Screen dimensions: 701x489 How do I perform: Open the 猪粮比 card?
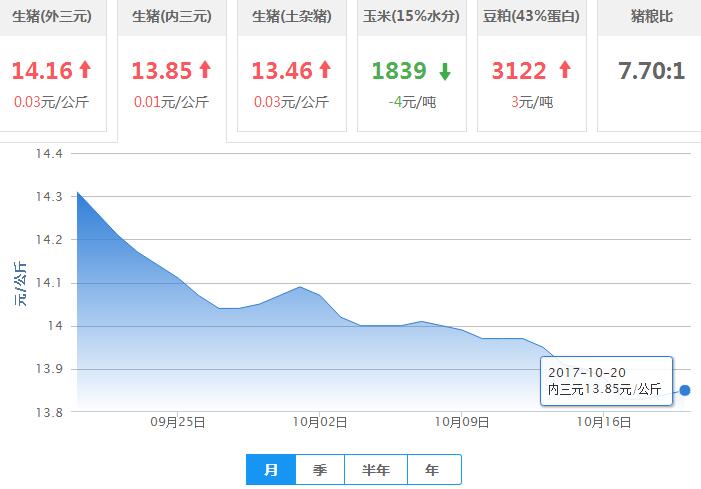[650, 66]
